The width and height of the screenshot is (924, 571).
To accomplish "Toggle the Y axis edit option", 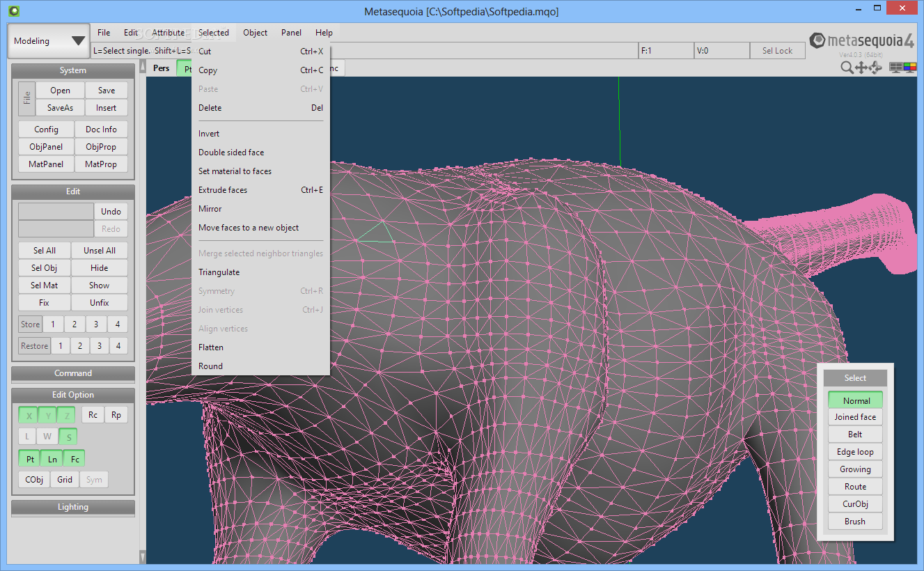I will click(x=47, y=416).
